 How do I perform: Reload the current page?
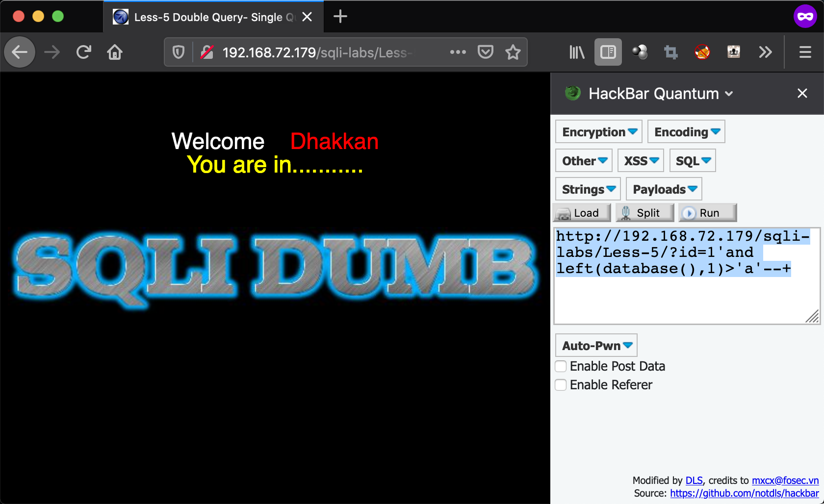tap(84, 52)
